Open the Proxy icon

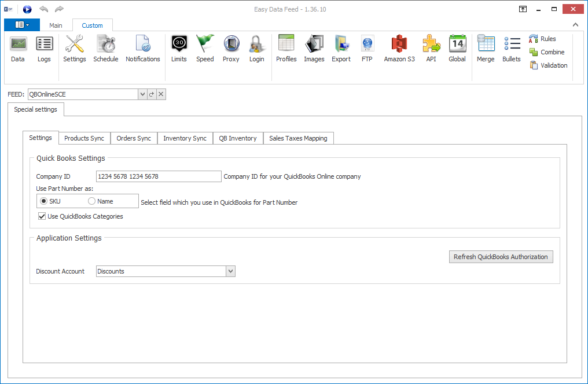pos(231,49)
